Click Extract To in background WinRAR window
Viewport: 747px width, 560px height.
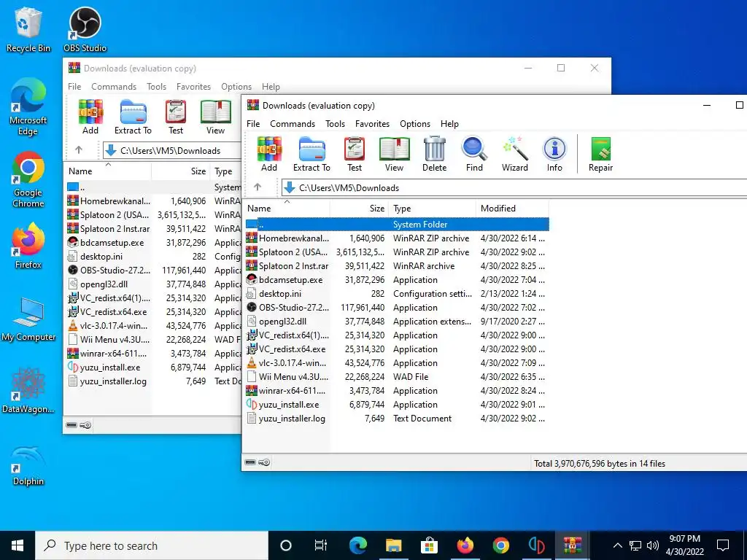click(133, 117)
